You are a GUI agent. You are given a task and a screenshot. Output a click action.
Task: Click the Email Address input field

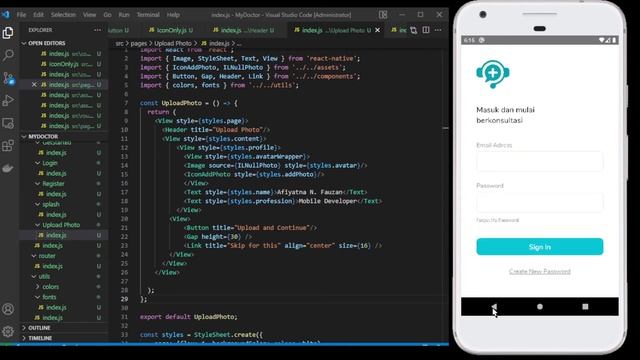coord(540,161)
